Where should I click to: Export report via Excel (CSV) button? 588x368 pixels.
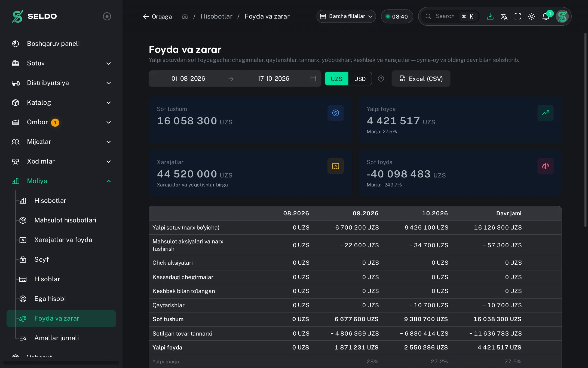(421, 79)
